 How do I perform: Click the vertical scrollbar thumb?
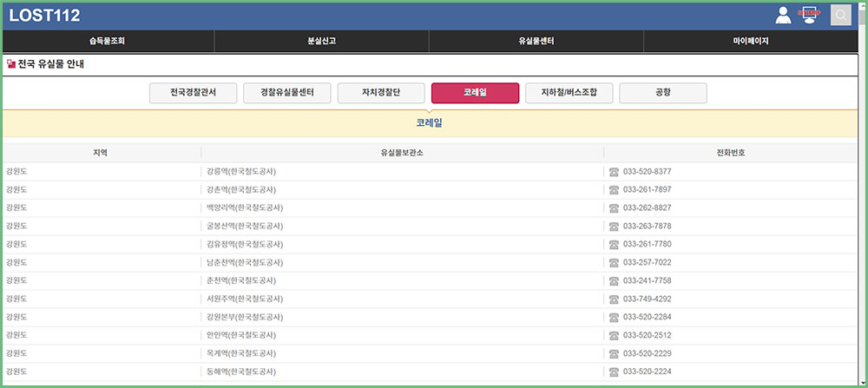pyautogui.click(x=864, y=19)
